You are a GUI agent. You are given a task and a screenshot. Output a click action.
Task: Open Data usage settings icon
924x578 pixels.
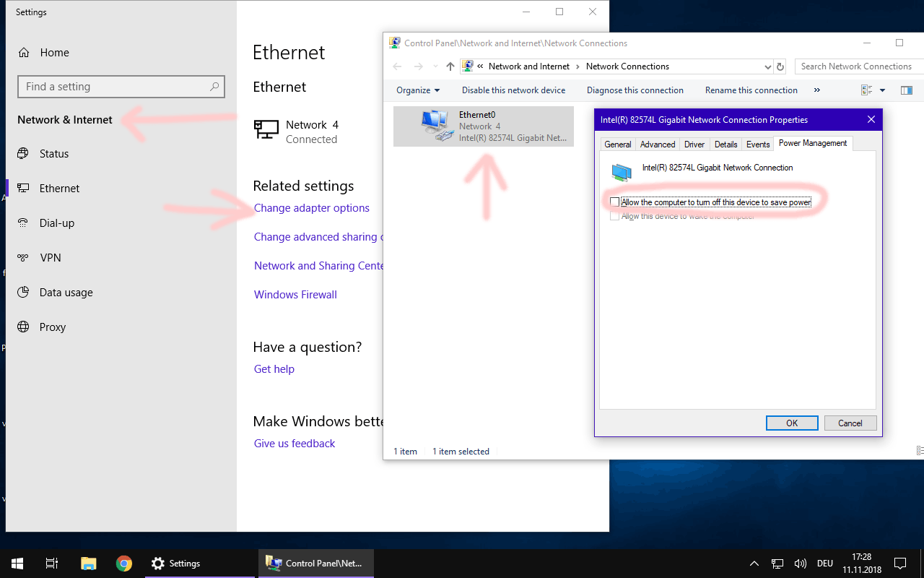click(x=24, y=293)
